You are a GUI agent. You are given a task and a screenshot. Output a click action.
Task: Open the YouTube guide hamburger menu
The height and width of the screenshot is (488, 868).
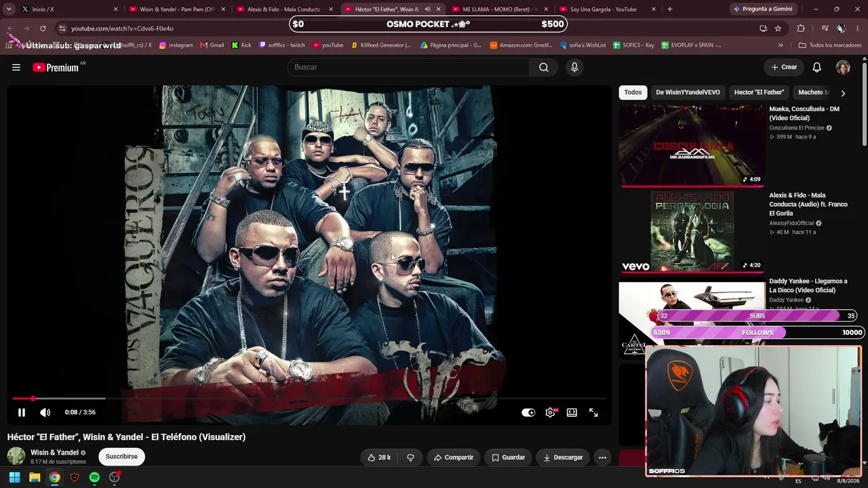pyautogui.click(x=16, y=67)
